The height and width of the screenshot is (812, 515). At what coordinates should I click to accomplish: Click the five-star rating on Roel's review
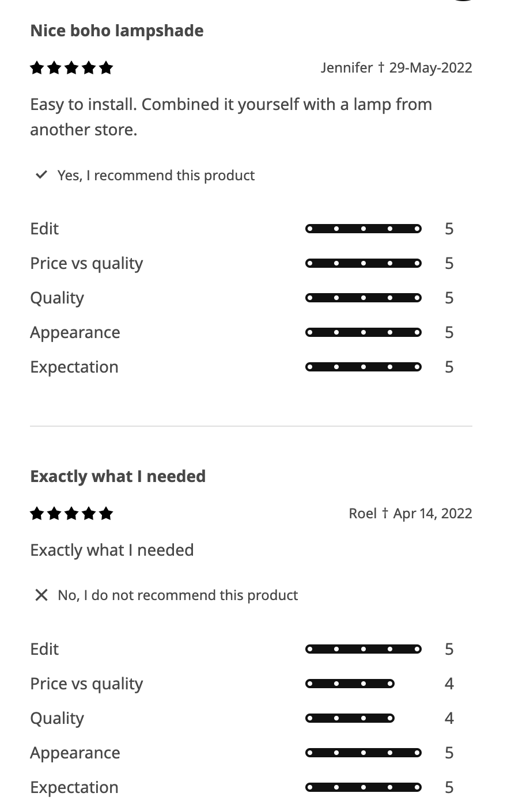pyautogui.click(x=71, y=514)
